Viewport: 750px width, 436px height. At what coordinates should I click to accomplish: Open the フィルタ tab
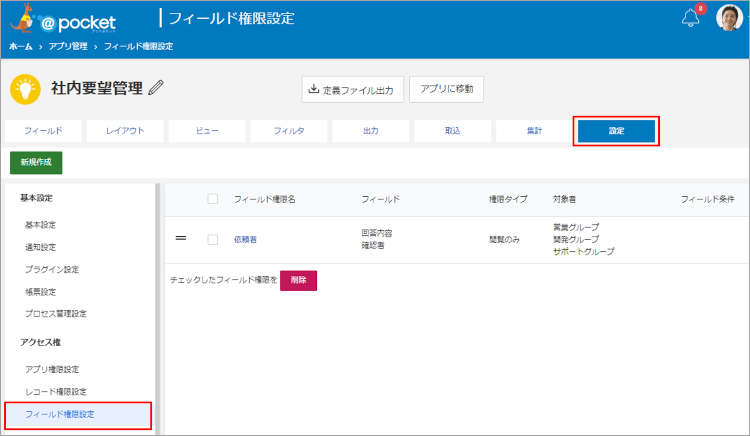pyautogui.click(x=289, y=131)
